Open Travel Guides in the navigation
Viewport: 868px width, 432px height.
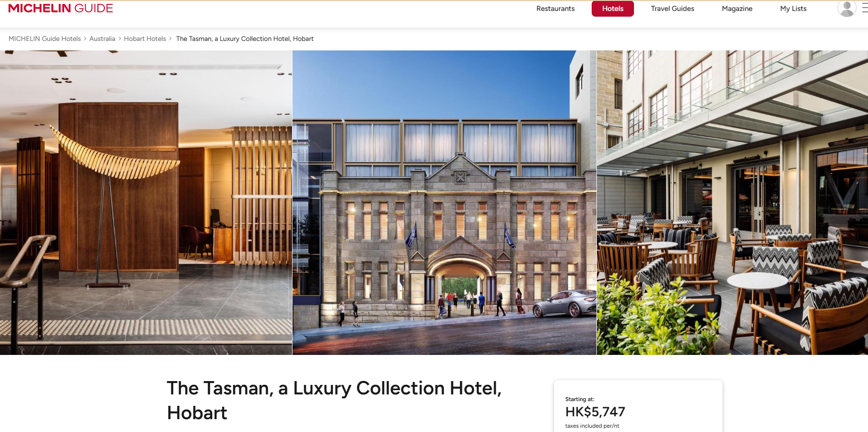click(673, 9)
